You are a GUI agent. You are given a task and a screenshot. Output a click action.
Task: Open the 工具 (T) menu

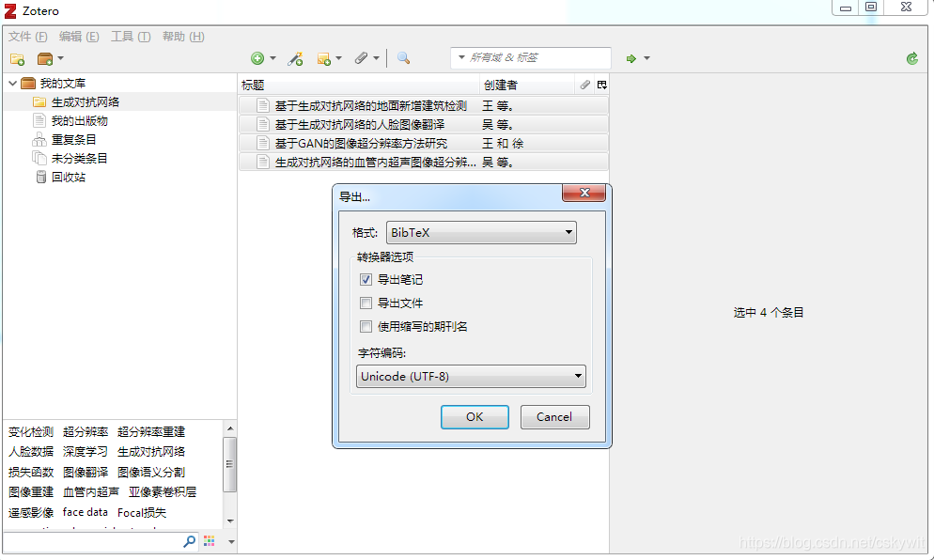(131, 37)
